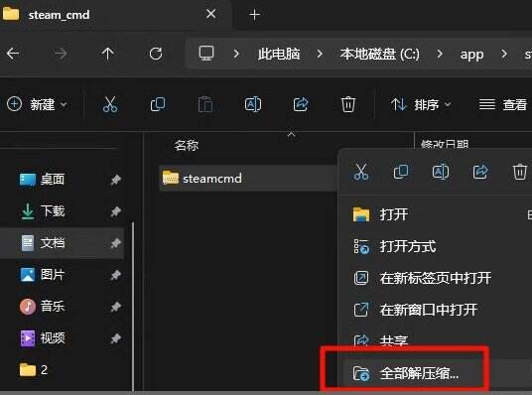Open 桌面 in sidebar
Viewport: 532px width, 395px height.
(53, 180)
